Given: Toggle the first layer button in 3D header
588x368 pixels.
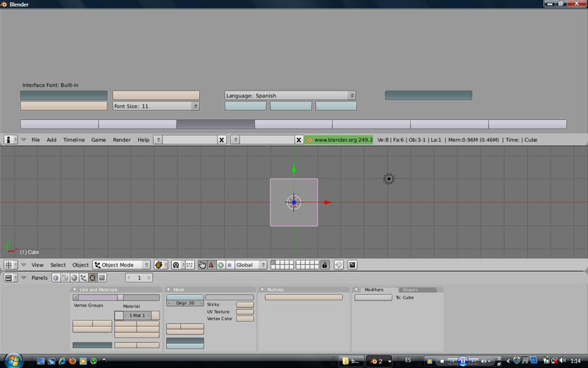Looking at the screenshot, I should click(x=273, y=263).
